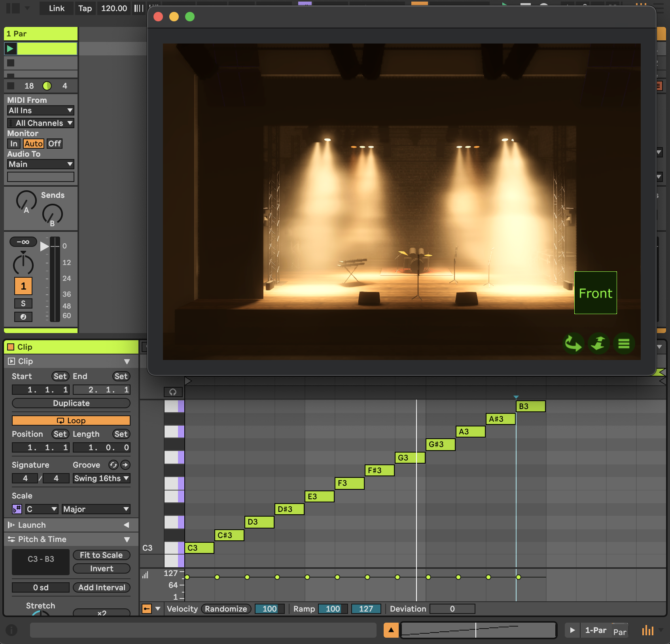The height and width of the screenshot is (644, 670).
Task: Click the Tap tempo button
Action: (85, 8)
